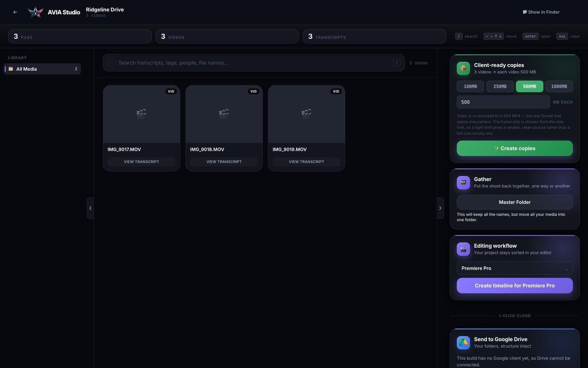Click the VID badge on IMG_9018.MOV
This screenshot has width=588, height=368.
(x=253, y=91)
